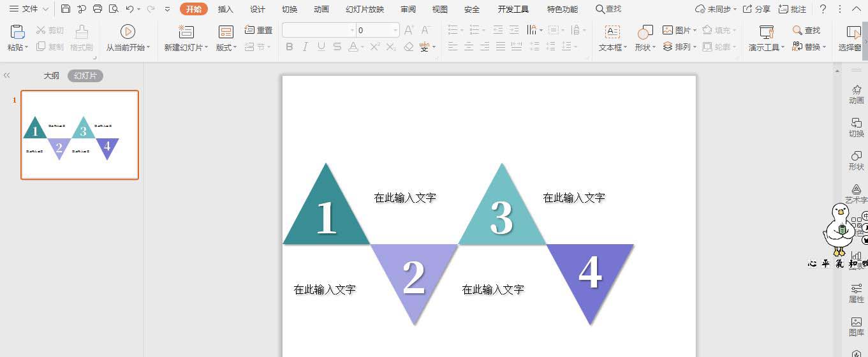Open the font size dropdown arrow
868x357 pixels.
(395, 30)
